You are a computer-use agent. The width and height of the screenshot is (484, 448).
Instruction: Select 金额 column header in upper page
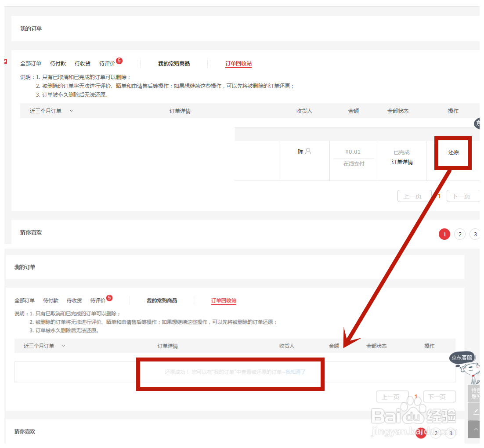354,111
